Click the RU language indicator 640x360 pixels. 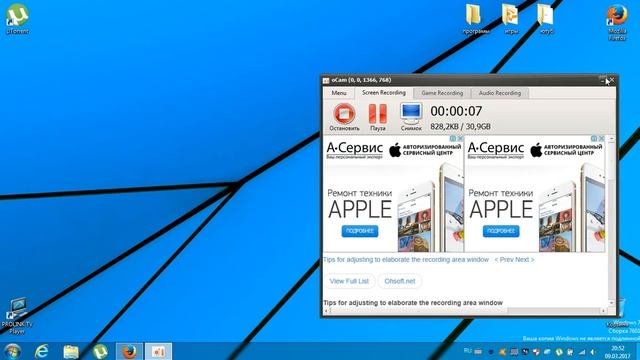pos(468,351)
